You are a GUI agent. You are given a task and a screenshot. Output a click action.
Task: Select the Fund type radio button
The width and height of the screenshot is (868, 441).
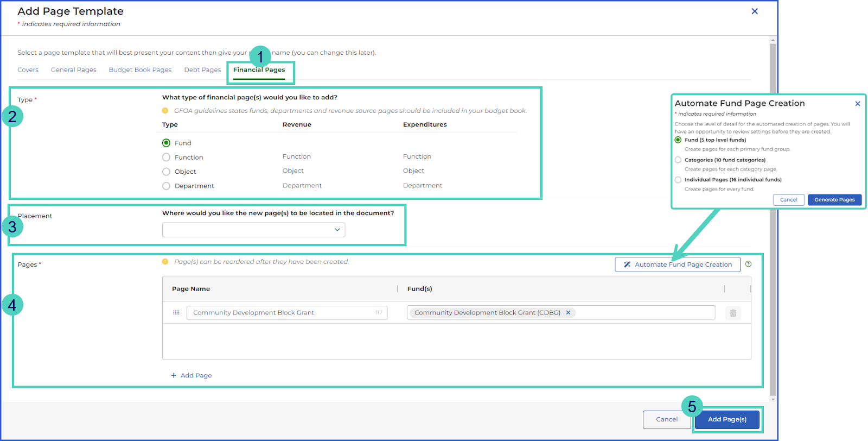(x=166, y=143)
